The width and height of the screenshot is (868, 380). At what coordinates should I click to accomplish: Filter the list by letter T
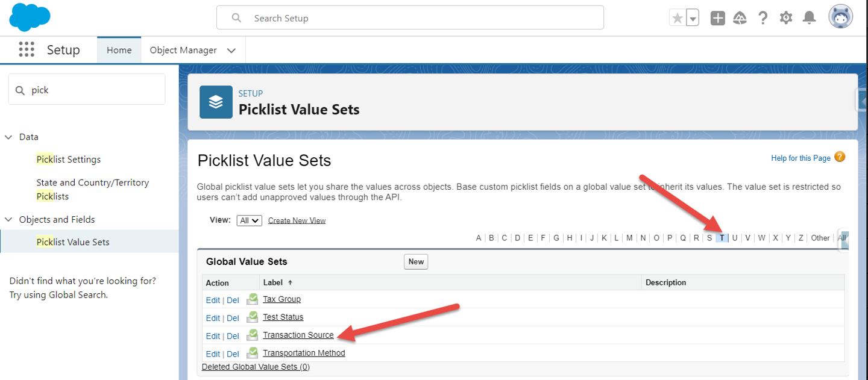coord(722,238)
